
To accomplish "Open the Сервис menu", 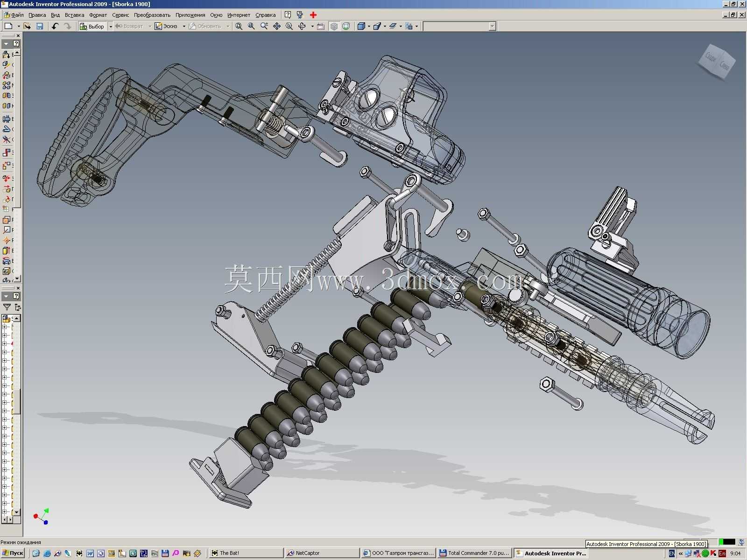I will (x=120, y=15).
